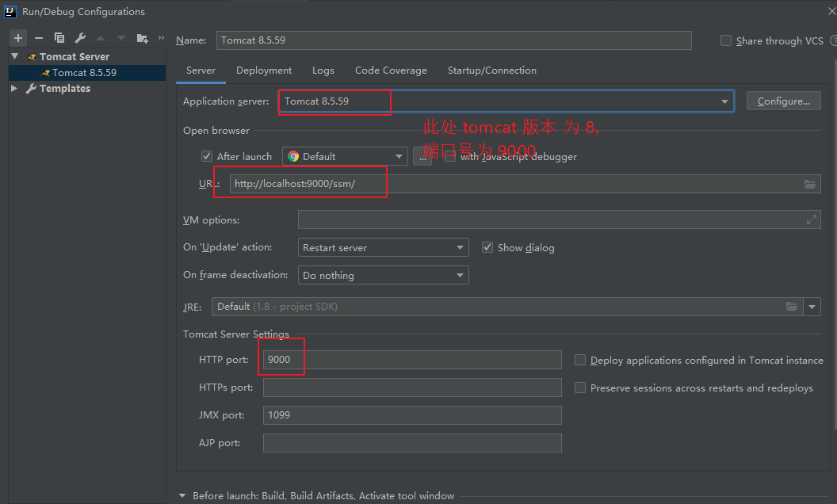Collapse Before launch section
837x504 pixels.
click(x=182, y=496)
